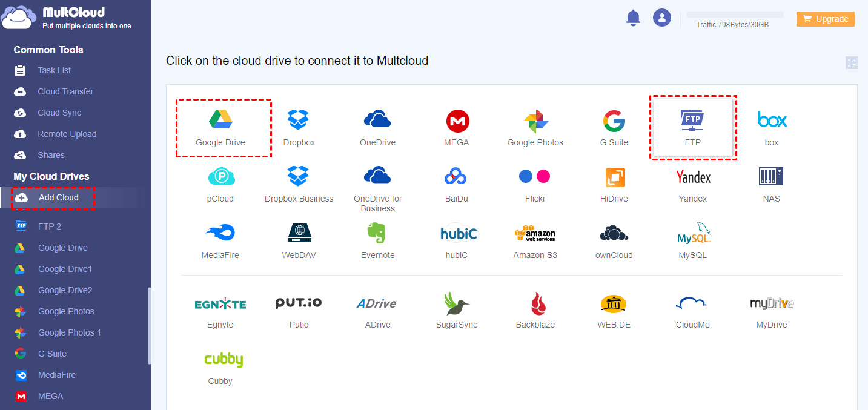Select the NAS drive icon
Screen dimensions: 868x410
point(771,176)
